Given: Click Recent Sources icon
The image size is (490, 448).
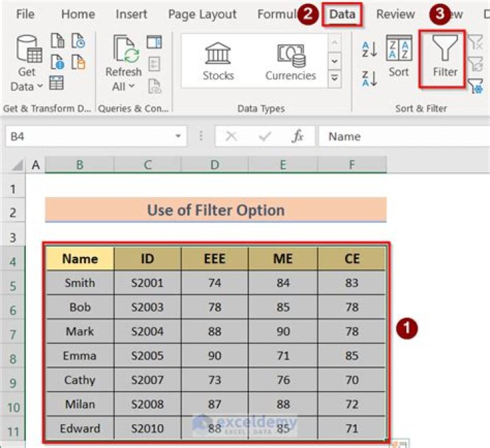Looking at the screenshot, I should click(78, 41).
